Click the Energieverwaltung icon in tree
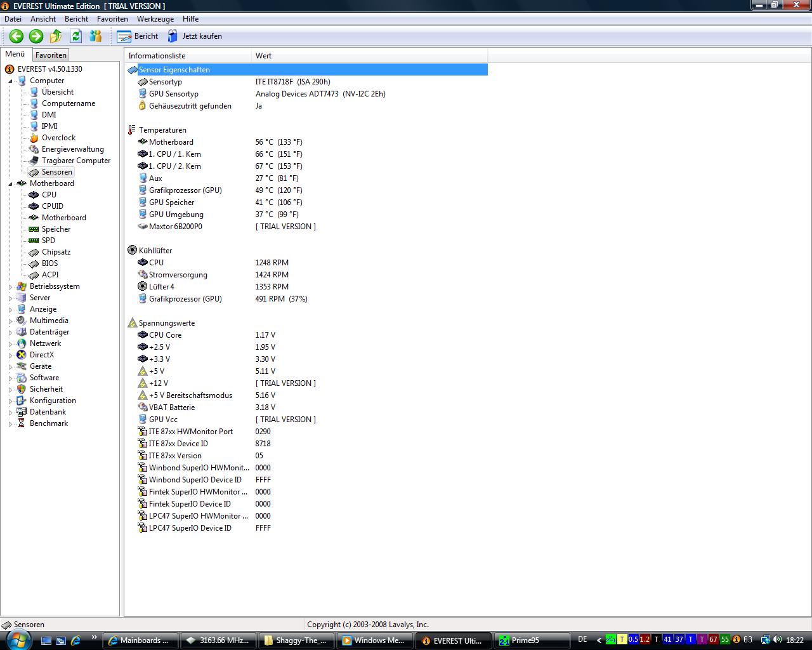The image size is (812, 650). tap(34, 149)
